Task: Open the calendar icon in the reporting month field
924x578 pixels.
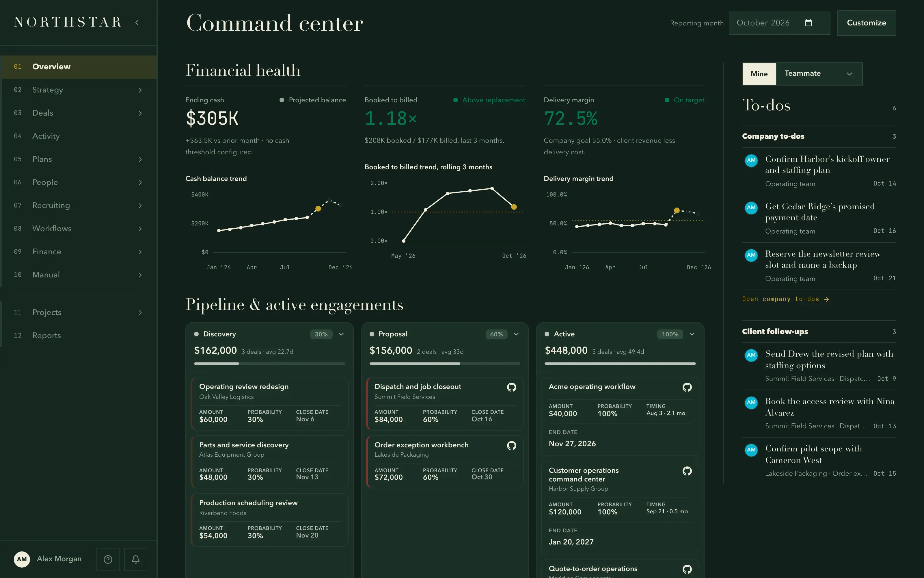Action: click(808, 23)
